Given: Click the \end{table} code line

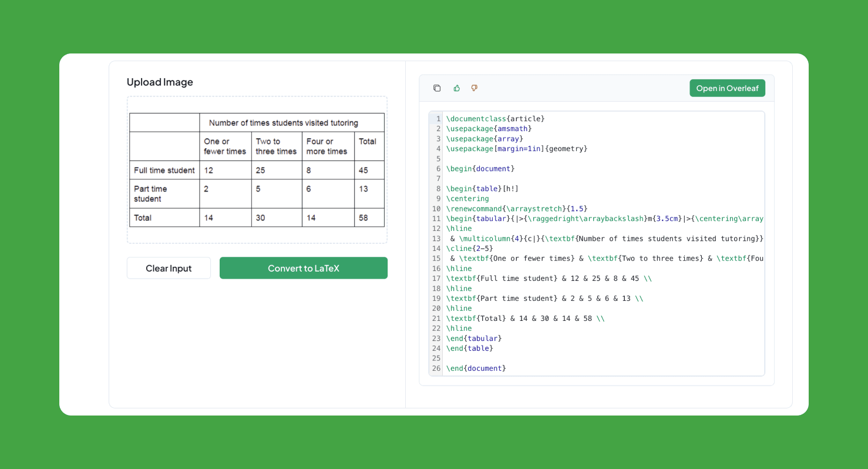Looking at the screenshot, I should tap(469, 349).
